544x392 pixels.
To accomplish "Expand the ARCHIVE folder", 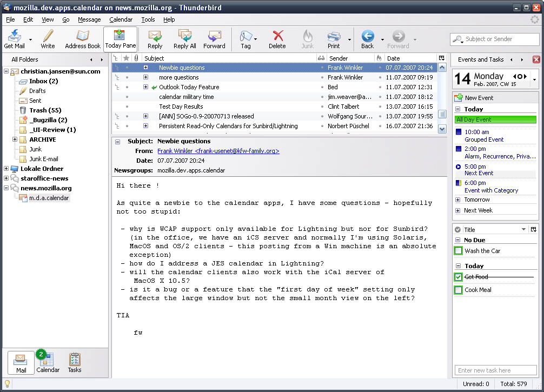I will click(x=15, y=139).
